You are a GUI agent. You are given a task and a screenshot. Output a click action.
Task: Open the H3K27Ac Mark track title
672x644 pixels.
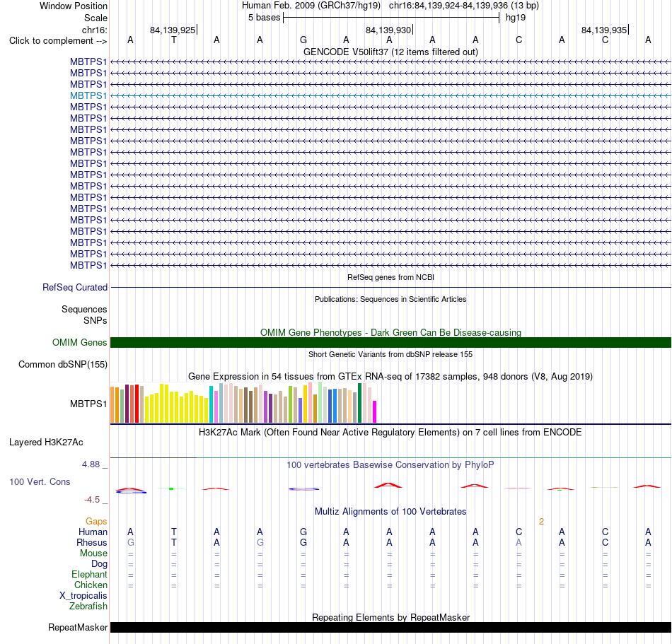tap(390, 432)
